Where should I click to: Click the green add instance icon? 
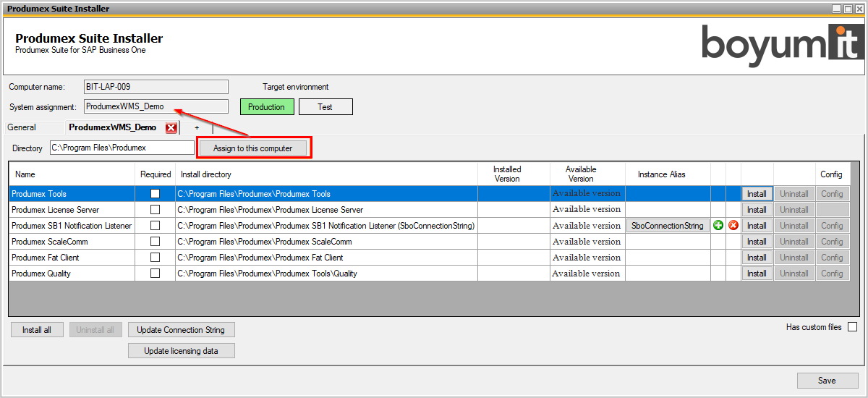tap(718, 226)
